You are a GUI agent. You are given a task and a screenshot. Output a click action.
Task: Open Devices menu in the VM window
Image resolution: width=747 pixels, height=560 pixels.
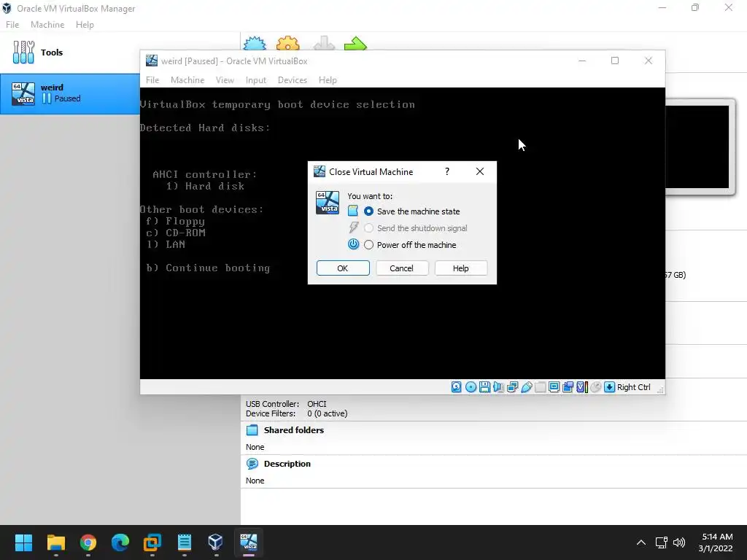(293, 80)
